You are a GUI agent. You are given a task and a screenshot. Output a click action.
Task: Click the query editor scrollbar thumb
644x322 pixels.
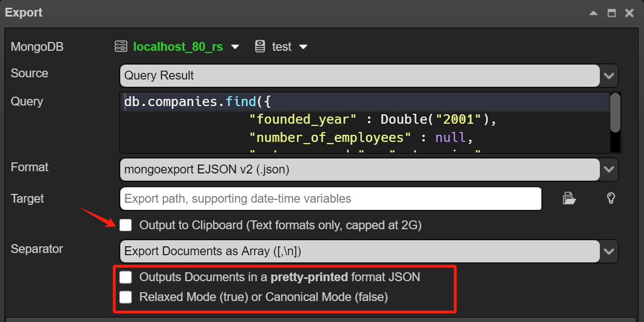click(615, 113)
